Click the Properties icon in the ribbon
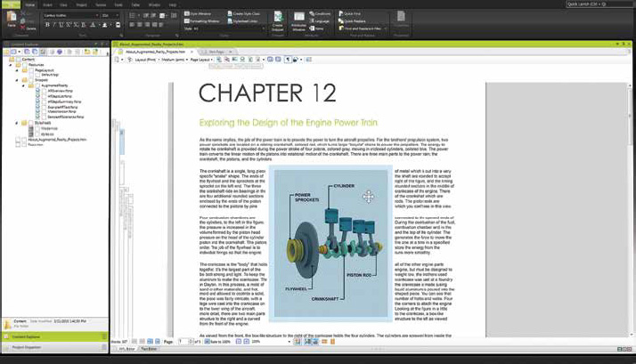The image size is (636, 364). [x=401, y=17]
